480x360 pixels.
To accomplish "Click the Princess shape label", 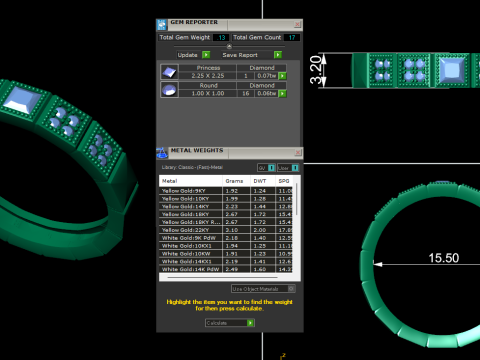I will pos(208,68).
